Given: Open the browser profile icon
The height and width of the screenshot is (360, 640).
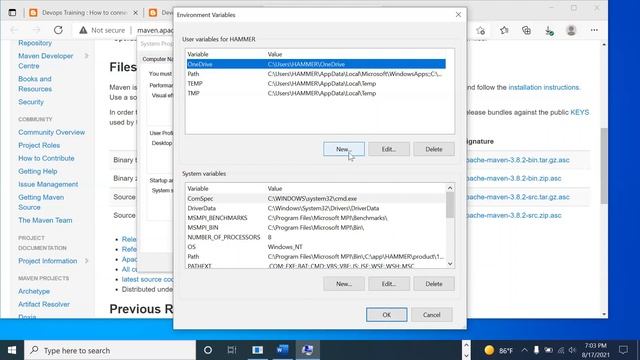Looking at the screenshot, I should click(x=571, y=30).
